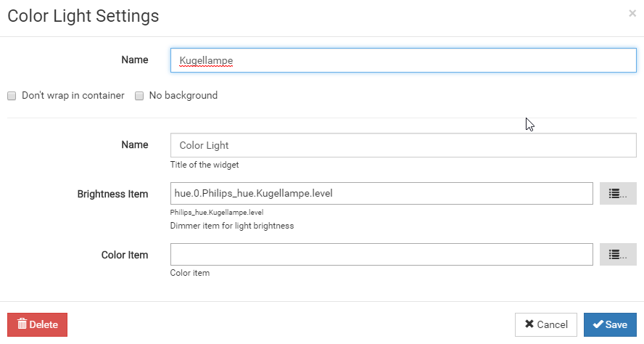Open the item picker for Brightness Item
Viewport: 644px width, 344px height.
(618, 194)
